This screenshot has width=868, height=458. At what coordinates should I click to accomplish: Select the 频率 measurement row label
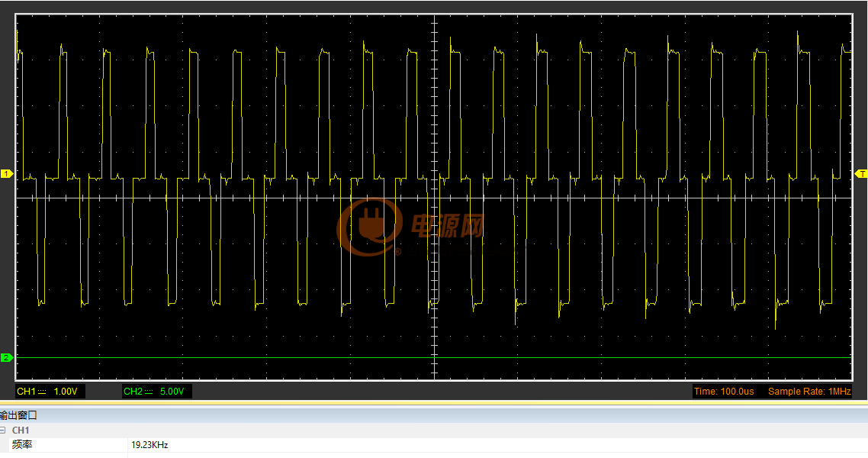[x=22, y=445]
